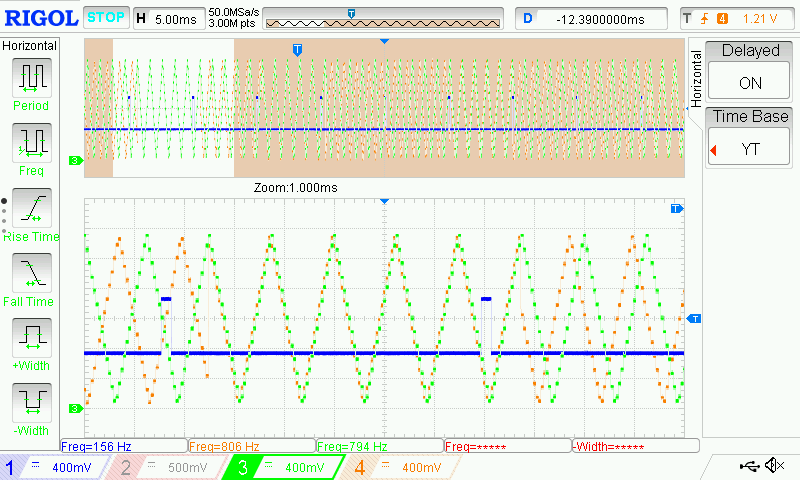Click the menu page indicator dots
This screenshot has height=480, width=800.
tap(4, 216)
